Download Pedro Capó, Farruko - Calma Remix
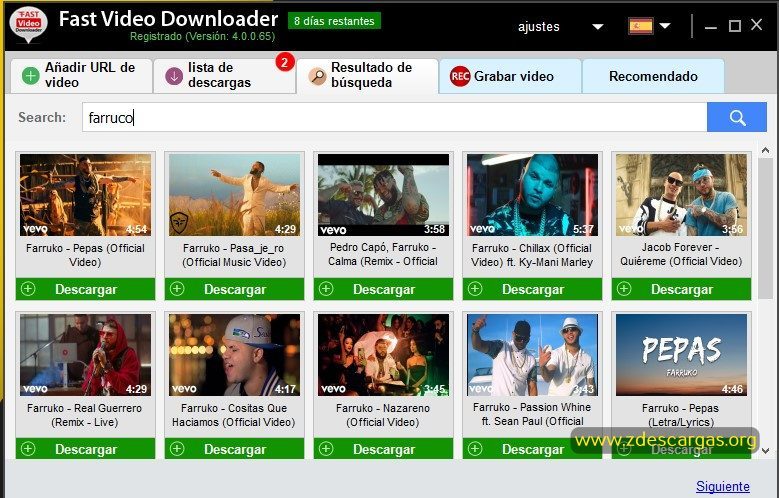The width and height of the screenshot is (779, 498). tap(384, 289)
